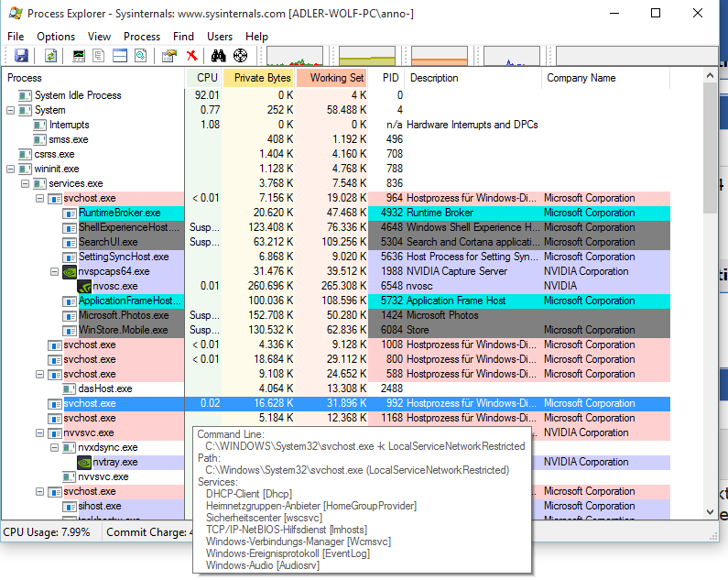Open the Process menu
The height and width of the screenshot is (580, 728).
(x=142, y=37)
